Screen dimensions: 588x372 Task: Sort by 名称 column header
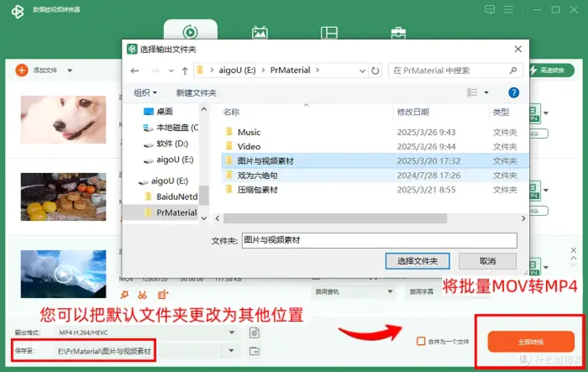tap(231, 112)
